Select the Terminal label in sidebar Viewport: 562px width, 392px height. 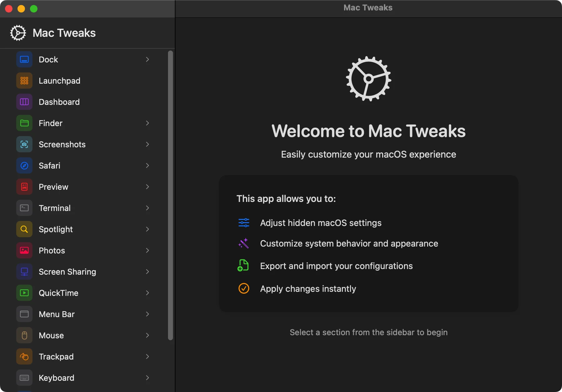[x=55, y=208]
